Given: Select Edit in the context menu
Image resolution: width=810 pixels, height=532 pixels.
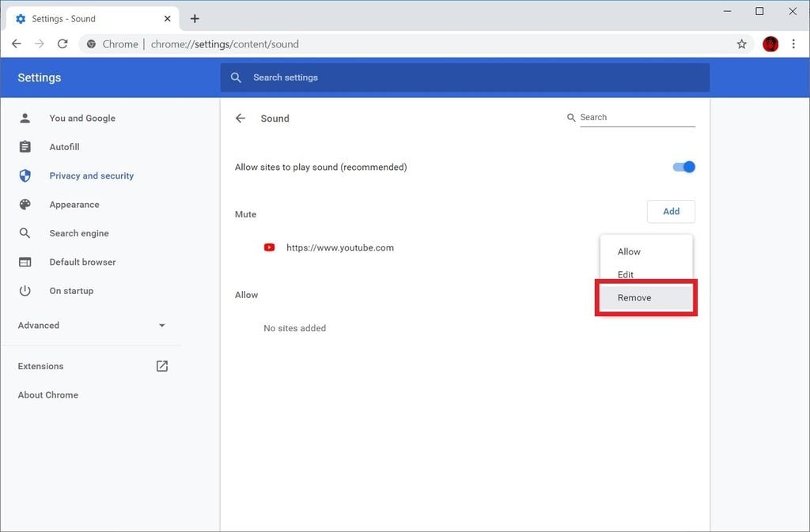Looking at the screenshot, I should click(645, 274).
